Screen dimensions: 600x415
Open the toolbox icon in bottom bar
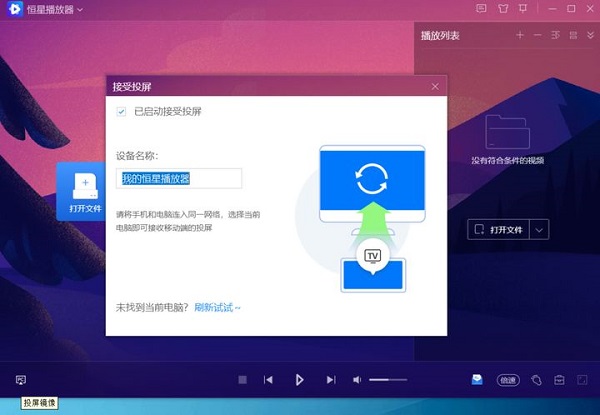click(x=559, y=380)
